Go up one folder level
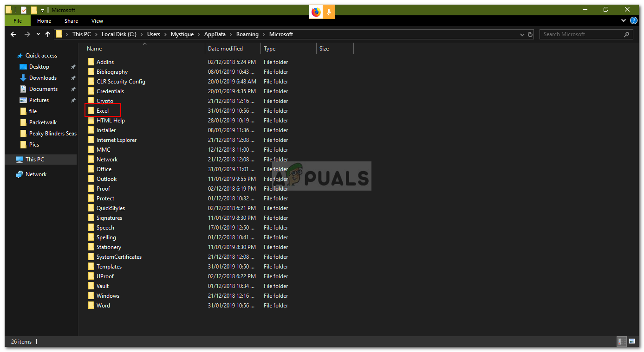This screenshot has width=644, height=352. [48, 34]
